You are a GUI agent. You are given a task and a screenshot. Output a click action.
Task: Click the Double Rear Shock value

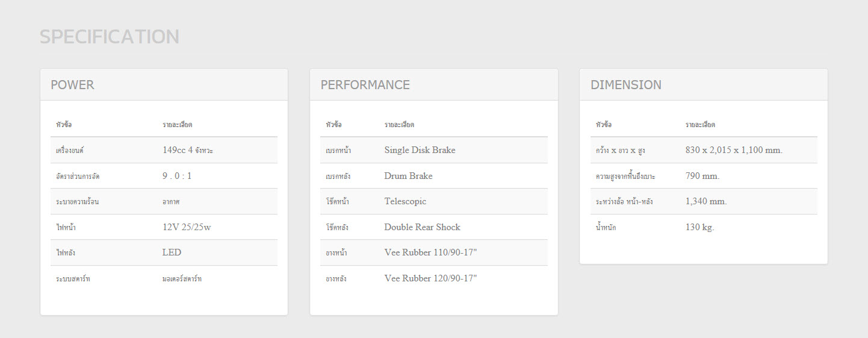tap(422, 227)
